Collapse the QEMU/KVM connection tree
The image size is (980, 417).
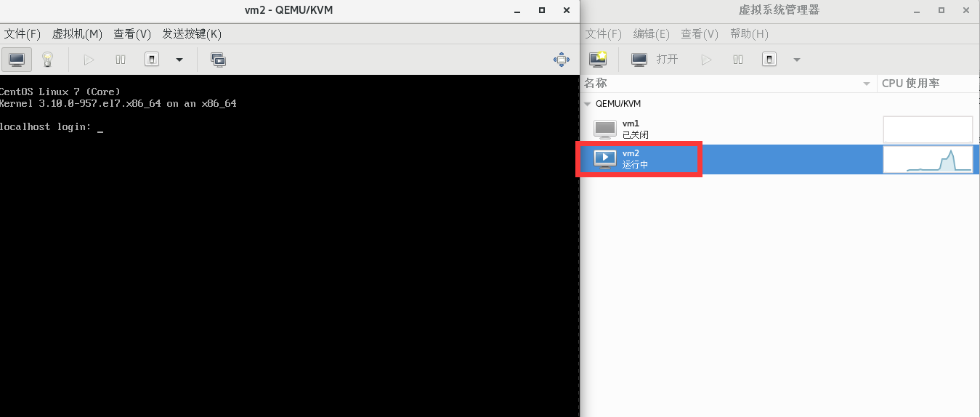pyautogui.click(x=587, y=104)
